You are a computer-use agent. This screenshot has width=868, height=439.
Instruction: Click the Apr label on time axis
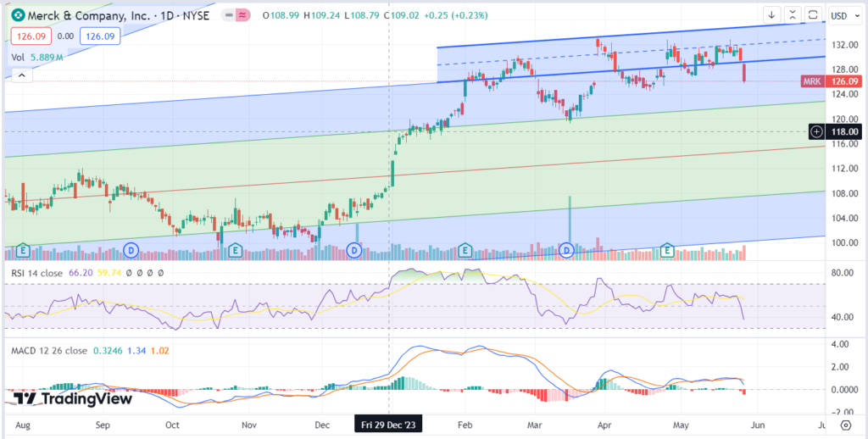tap(604, 425)
